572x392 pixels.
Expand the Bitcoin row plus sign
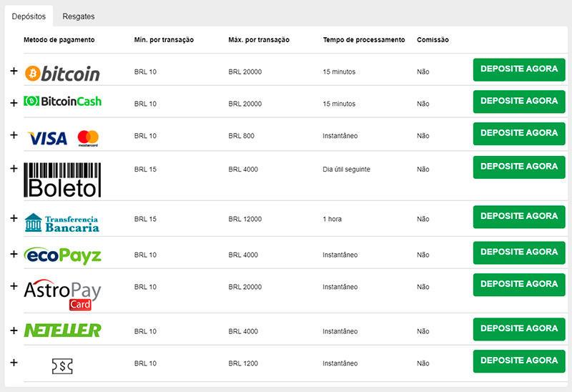pyautogui.click(x=14, y=70)
